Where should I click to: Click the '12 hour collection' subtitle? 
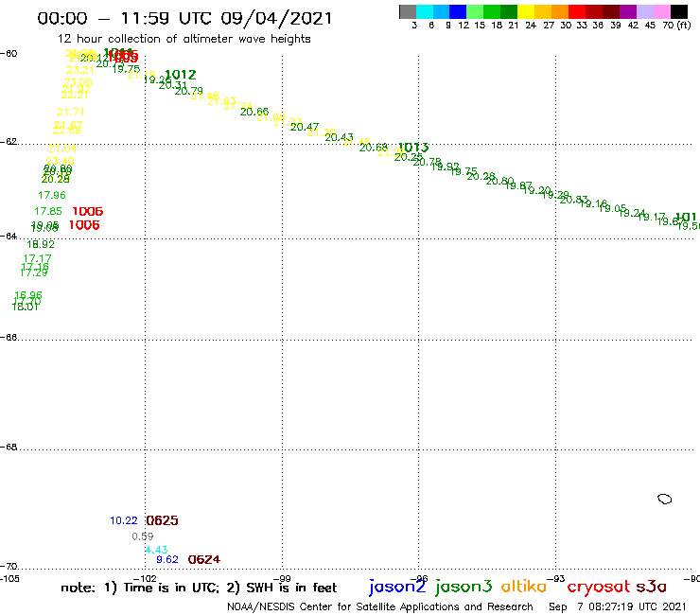coord(184,40)
